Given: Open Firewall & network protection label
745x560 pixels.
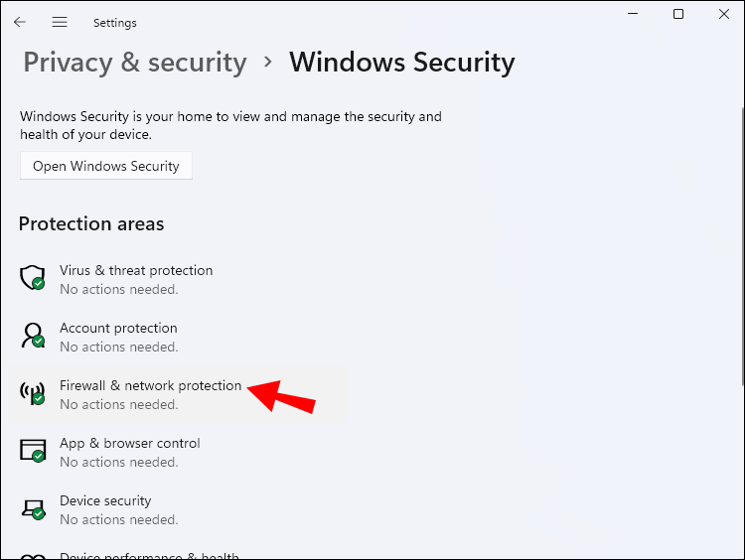Looking at the screenshot, I should 150,385.
